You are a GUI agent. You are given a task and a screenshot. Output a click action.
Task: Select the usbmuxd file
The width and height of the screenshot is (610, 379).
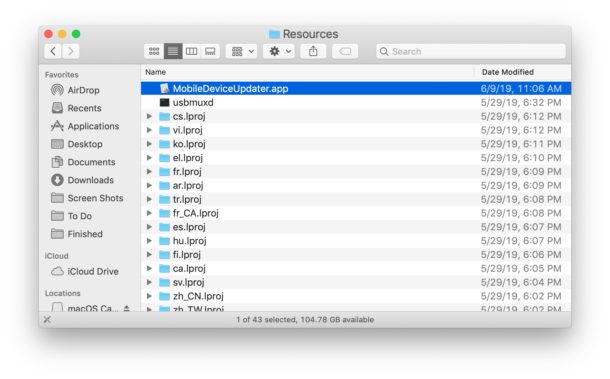[356, 103]
